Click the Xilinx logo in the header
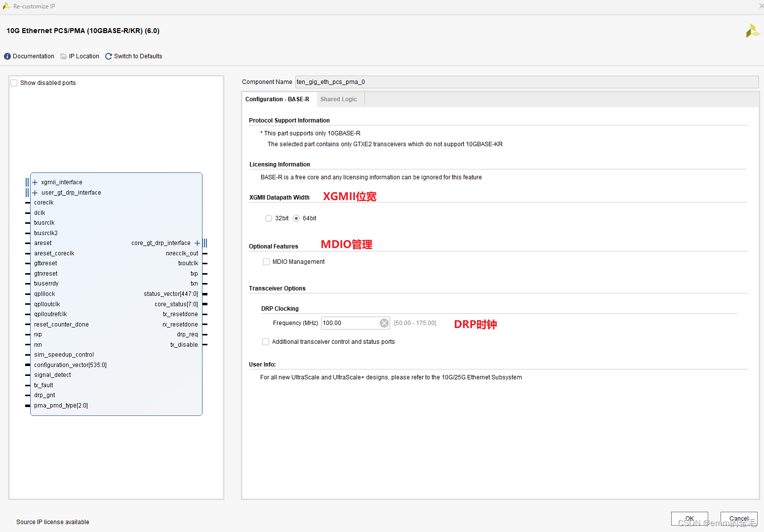The height and width of the screenshot is (532, 764). [753, 31]
